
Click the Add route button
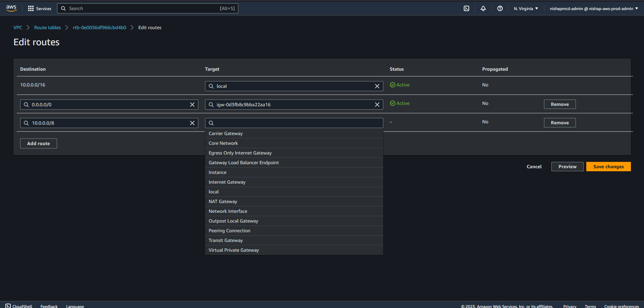pyautogui.click(x=39, y=143)
